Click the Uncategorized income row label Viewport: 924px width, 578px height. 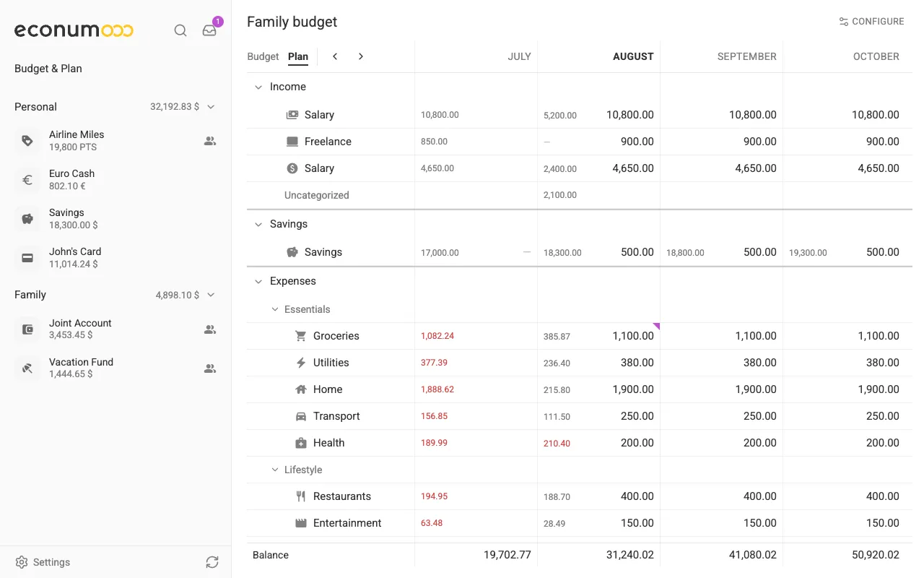pyautogui.click(x=317, y=195)
